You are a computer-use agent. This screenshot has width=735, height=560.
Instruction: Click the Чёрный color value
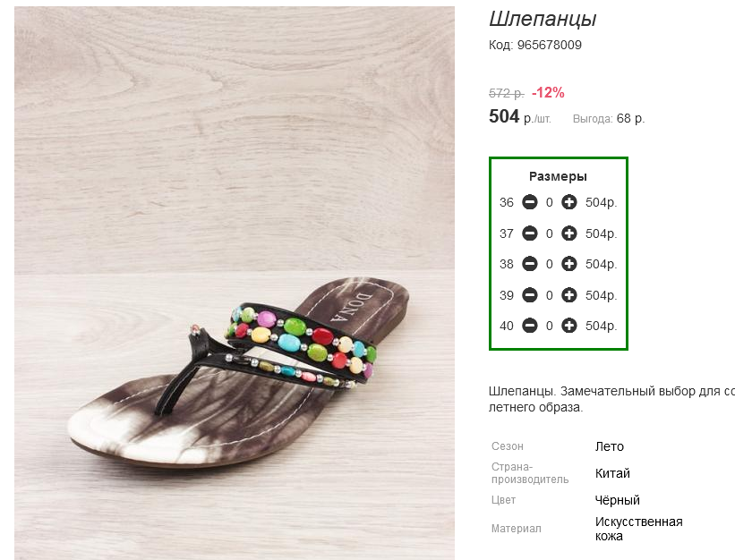pos(618,500)
